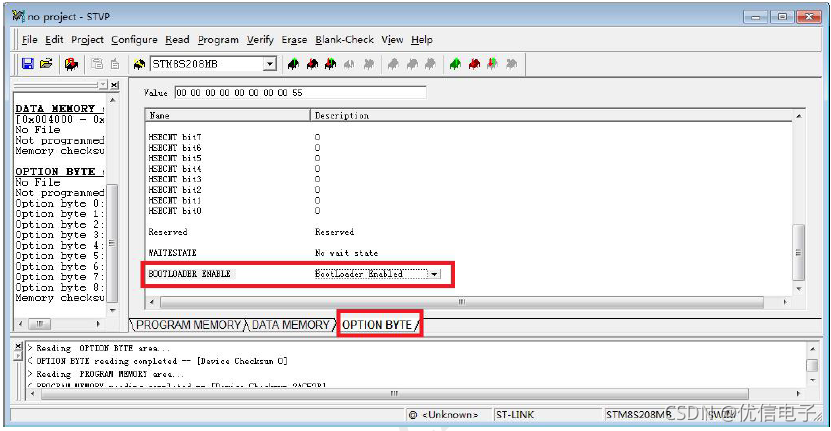Select the HSECNT bit7 row
This screenshot has height=431, width=831.
[175, 137]
